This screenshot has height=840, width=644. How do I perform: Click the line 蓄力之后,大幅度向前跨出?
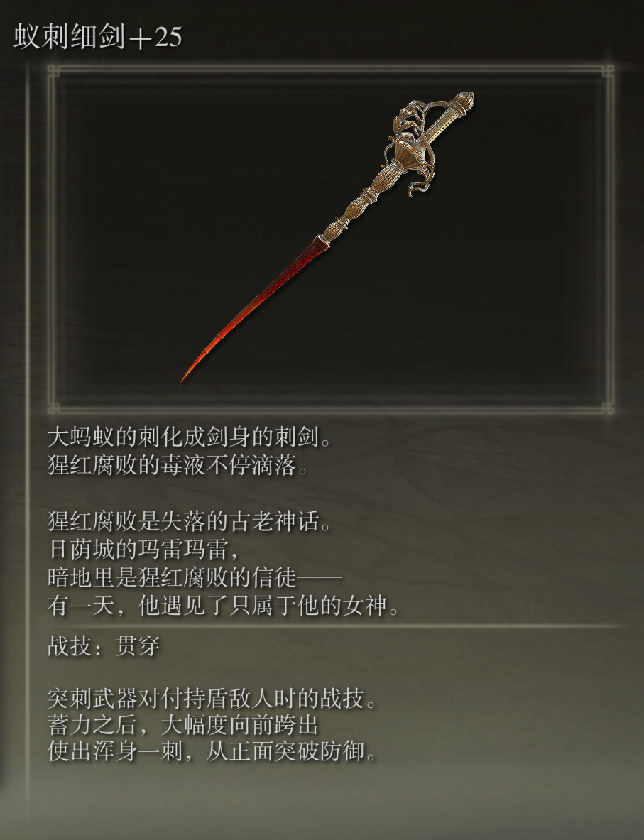(183, 726)
